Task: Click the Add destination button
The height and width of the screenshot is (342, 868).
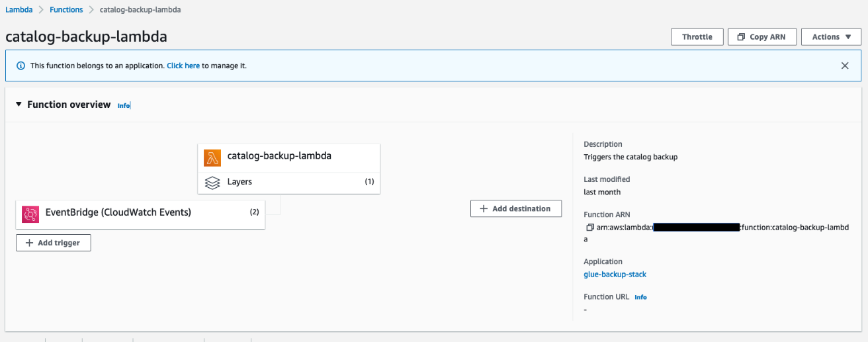Action: coord(516,208)
